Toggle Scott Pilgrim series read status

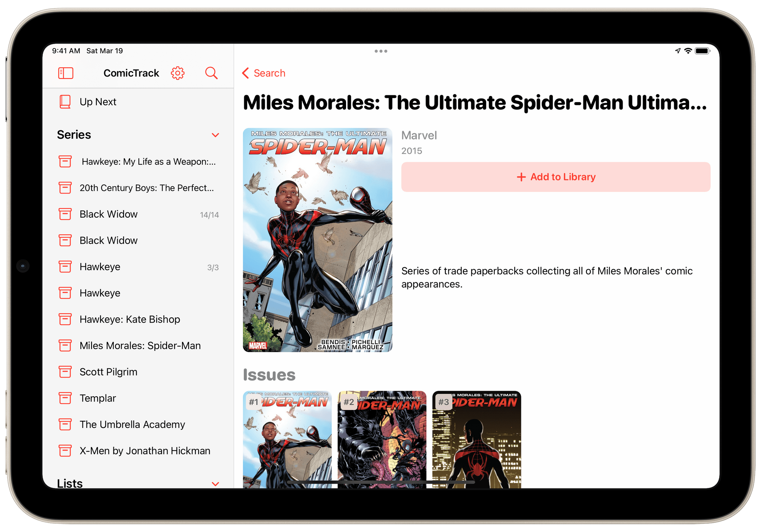coord(65,373)
